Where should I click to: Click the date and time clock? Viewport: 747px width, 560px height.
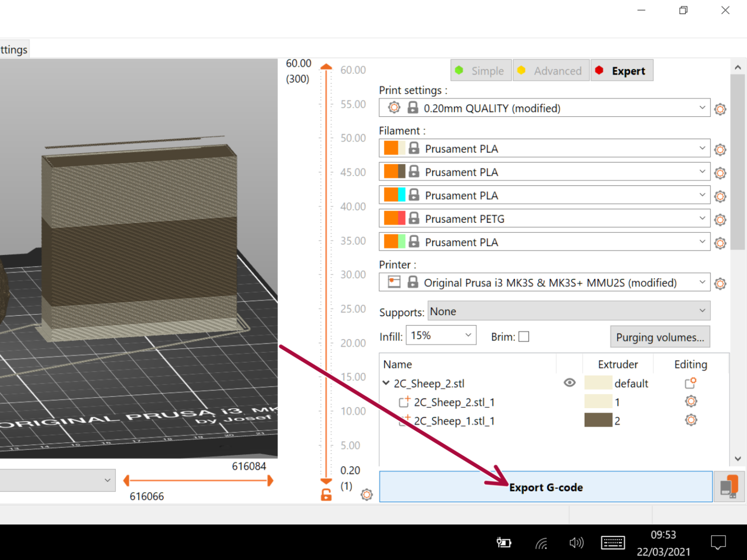pyautogui.click(x=663, y=543)
